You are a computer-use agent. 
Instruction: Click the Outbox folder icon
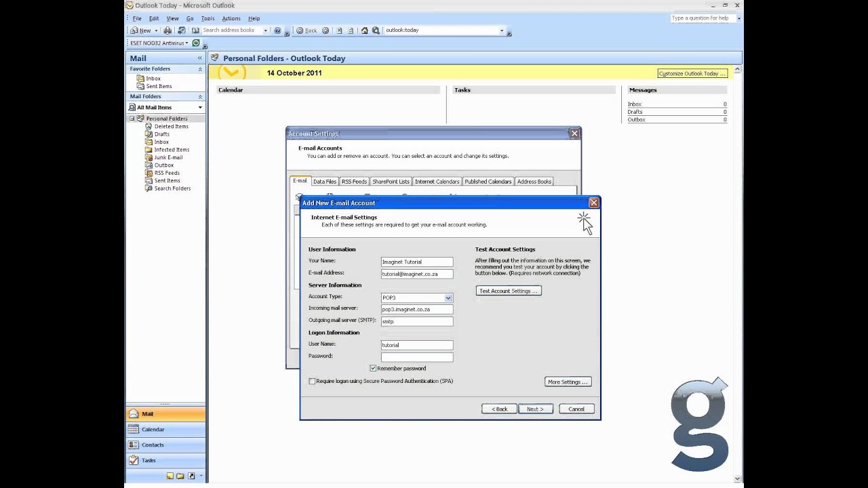coord(149,165)
